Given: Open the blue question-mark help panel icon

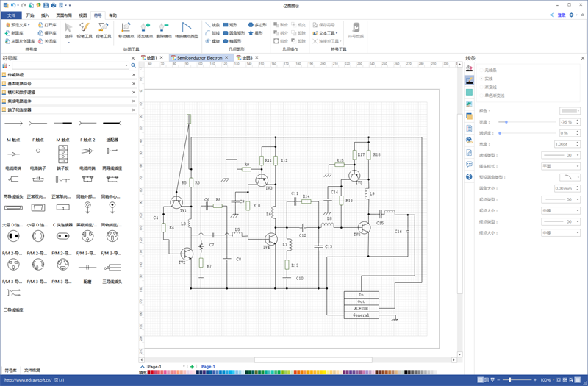Looking at the screenshot, I should click(469, 176).
